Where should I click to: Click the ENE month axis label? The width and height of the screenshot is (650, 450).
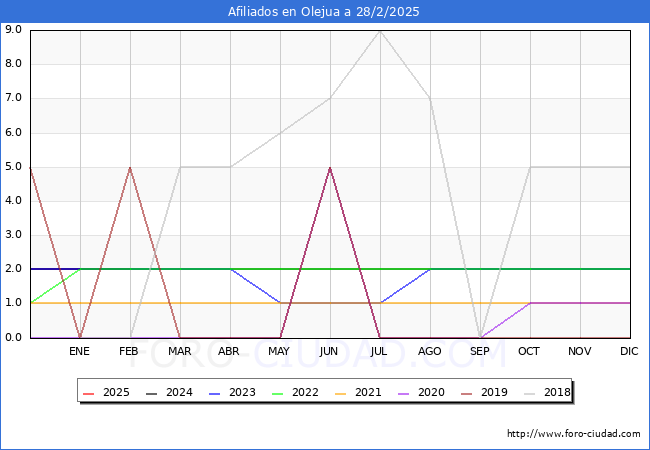(x=79, y=351)
